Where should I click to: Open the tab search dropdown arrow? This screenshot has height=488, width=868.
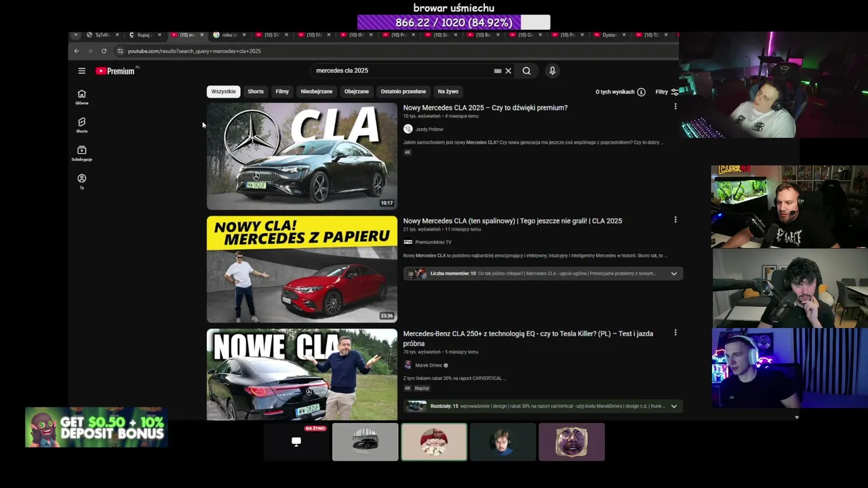[x=75, y=35]
